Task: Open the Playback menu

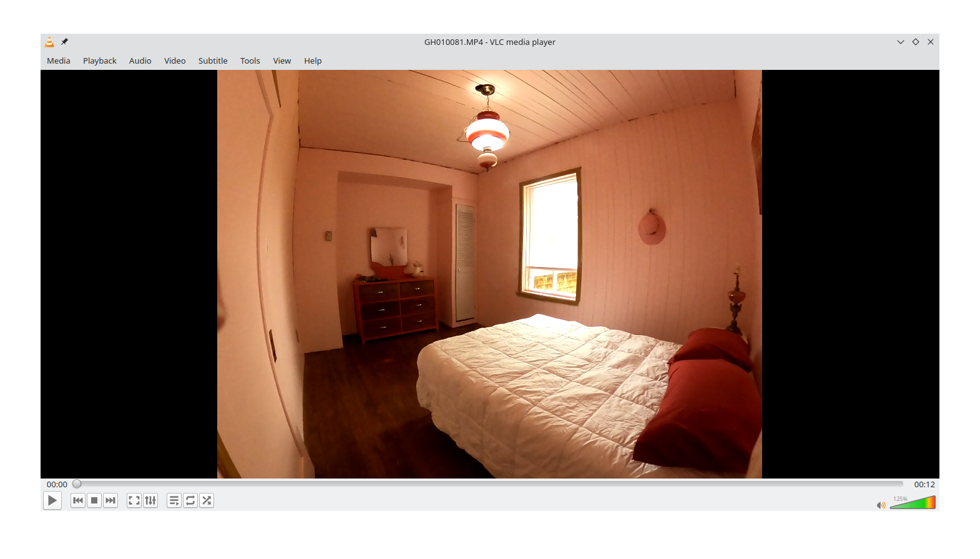Action: pyautogui.click(x=100, y=61)
